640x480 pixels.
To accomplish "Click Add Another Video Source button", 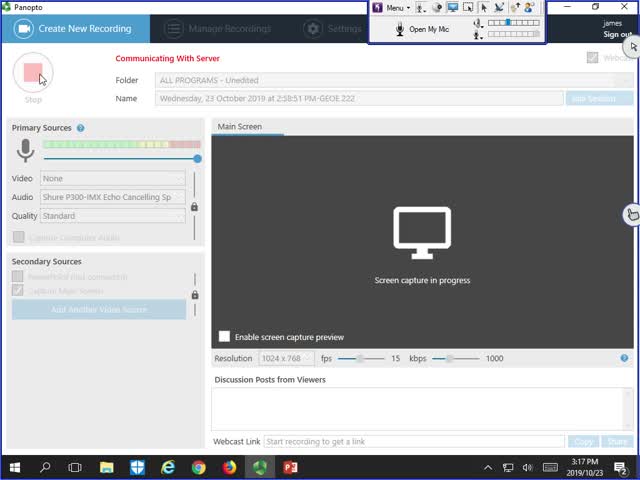I will (99, 309).
